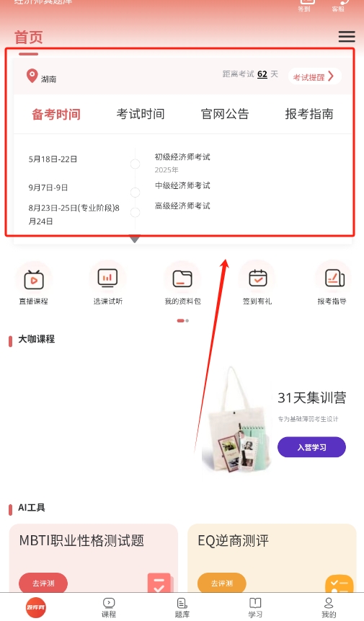Screen dimensions: 364x621
Task: Tap the 湖南 location pin icon
Action: [32, 76]
